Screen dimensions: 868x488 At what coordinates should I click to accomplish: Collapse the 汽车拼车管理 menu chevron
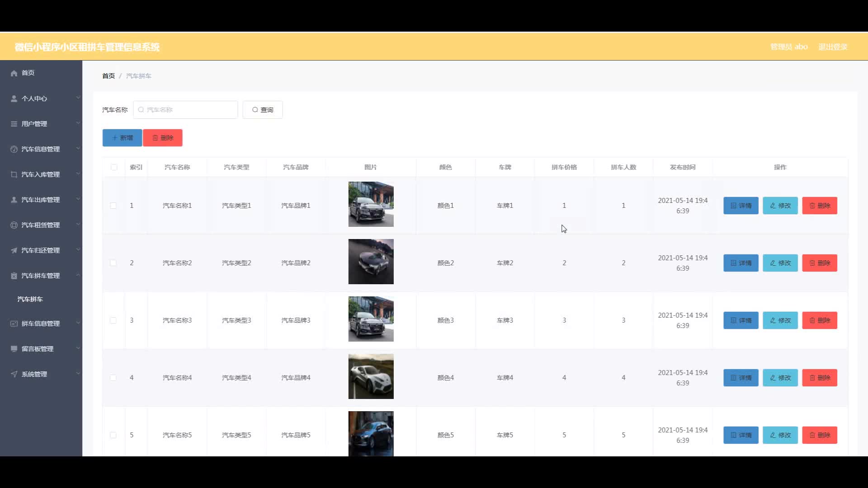click(x=78, y=275)
